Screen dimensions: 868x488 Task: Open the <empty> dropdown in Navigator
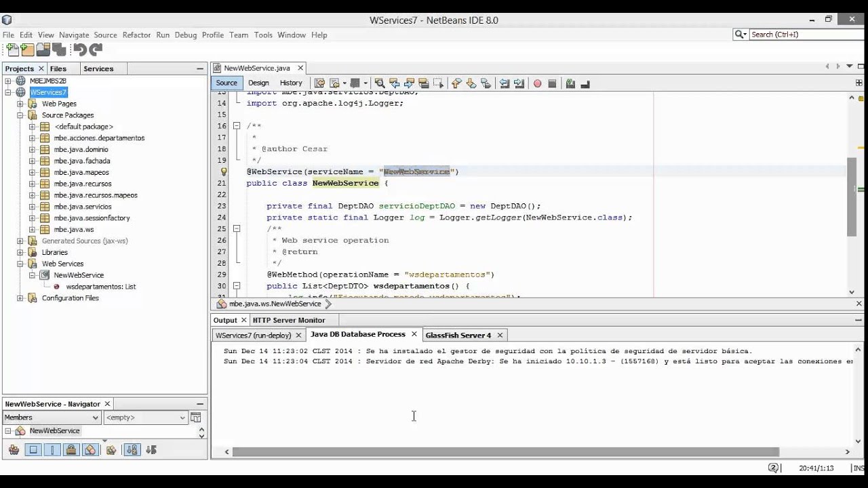click(145, 418)
